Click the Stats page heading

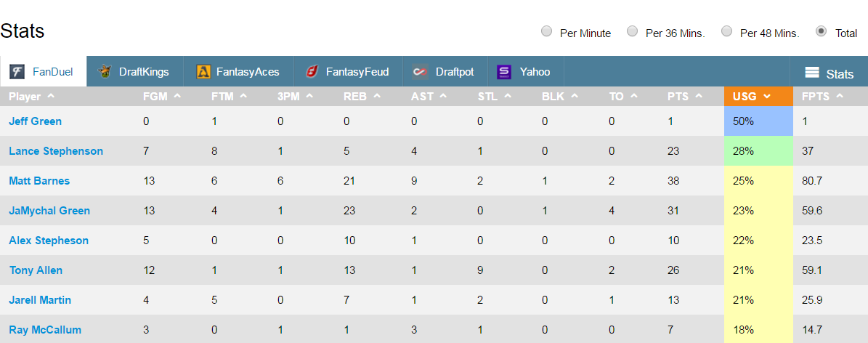22,31
